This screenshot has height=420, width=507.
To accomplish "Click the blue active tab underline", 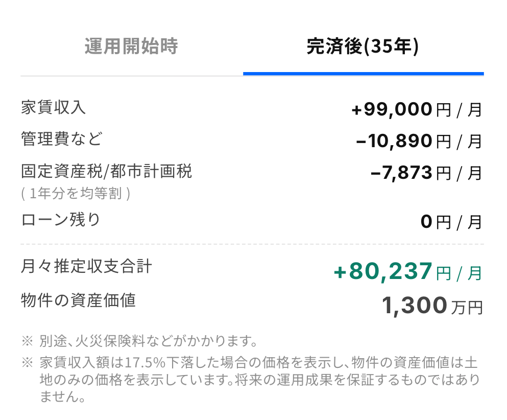I will pos(363,74).
